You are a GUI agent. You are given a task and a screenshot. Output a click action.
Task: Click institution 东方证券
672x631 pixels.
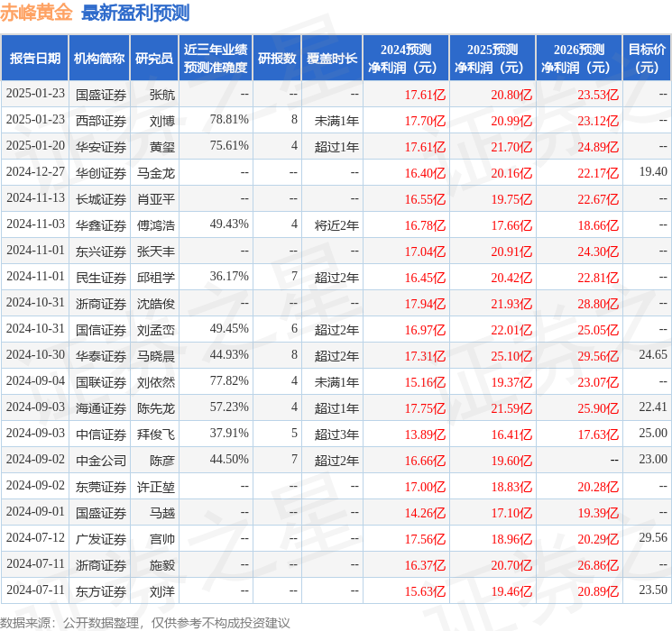[x=101, y=591]
